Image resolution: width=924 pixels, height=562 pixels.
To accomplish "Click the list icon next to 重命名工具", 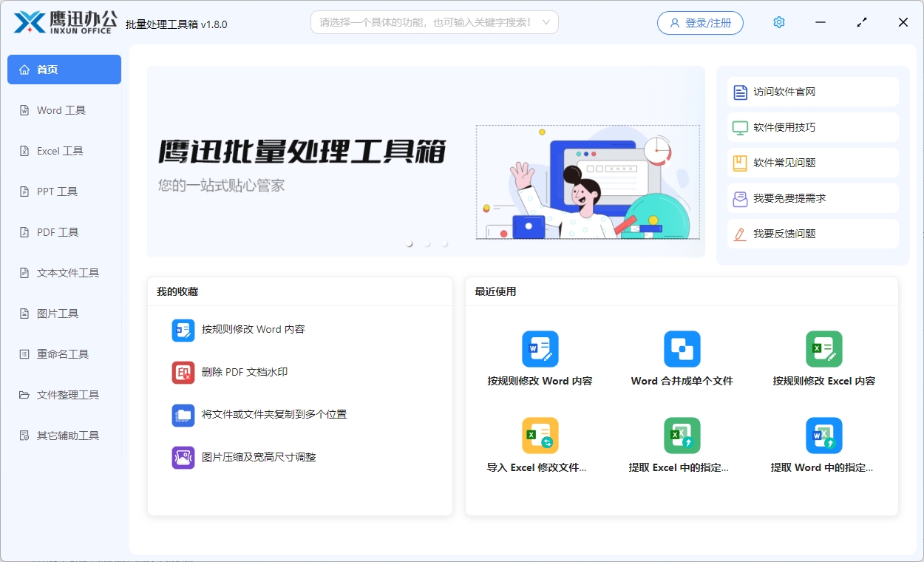I will tap(24, 354).
